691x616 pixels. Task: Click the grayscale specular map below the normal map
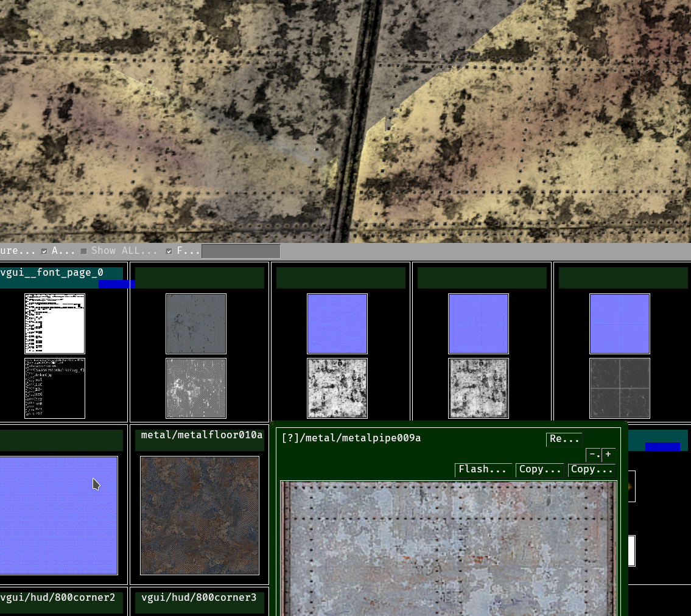tap(337, 388)
